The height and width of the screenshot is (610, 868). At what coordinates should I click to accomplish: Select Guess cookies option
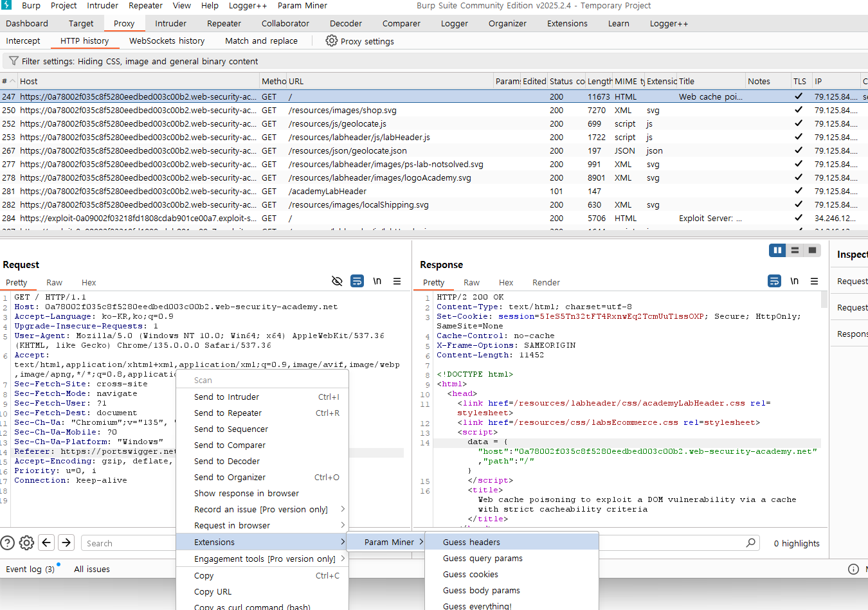click(512, 574)
